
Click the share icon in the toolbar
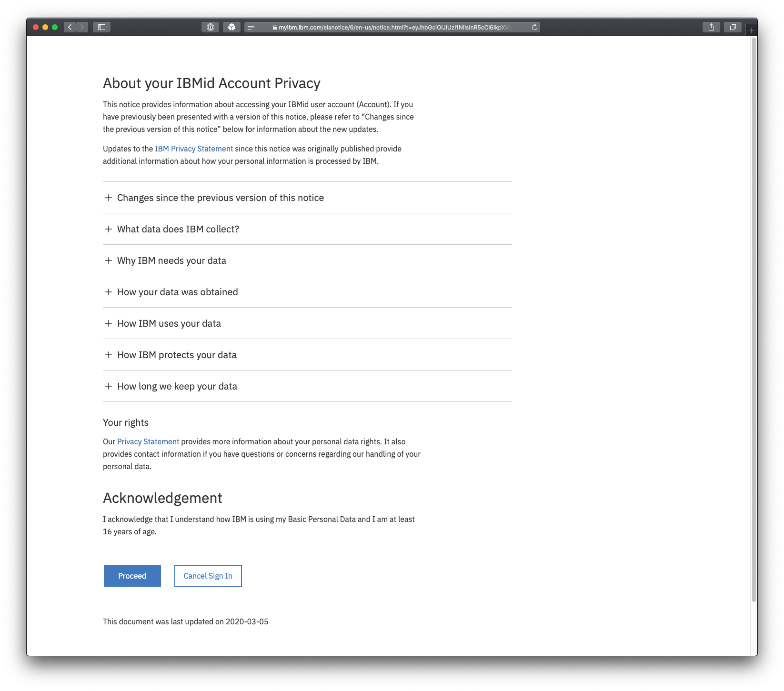[x=711, y=27]
